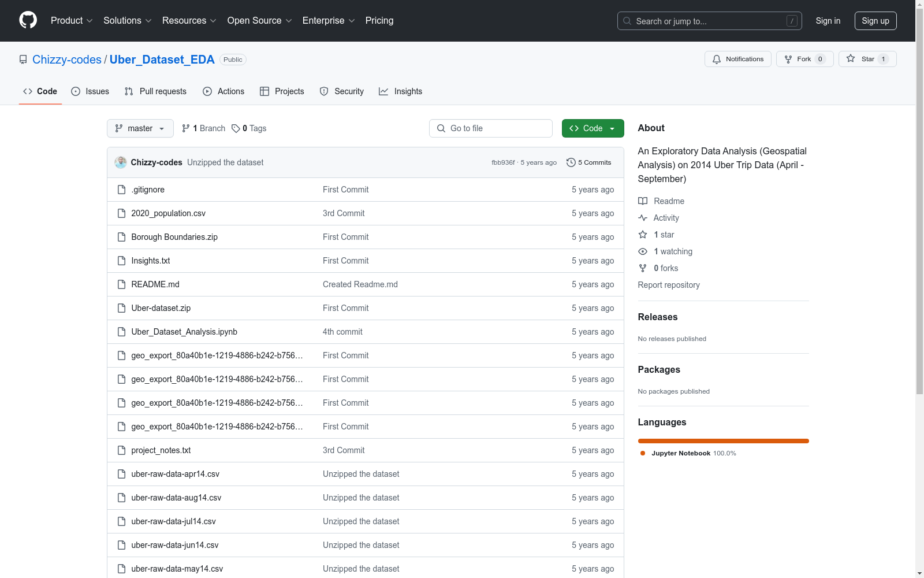The height and width of the screenshot is (578, 924).
Task: Expand the Open Source menu
Action: [x=260, y=21]
